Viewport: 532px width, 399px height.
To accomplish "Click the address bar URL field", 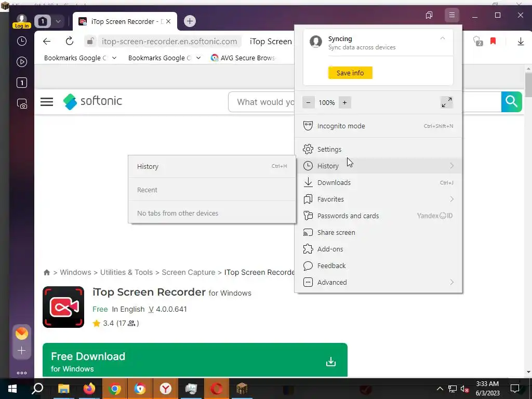I will 169,42.
